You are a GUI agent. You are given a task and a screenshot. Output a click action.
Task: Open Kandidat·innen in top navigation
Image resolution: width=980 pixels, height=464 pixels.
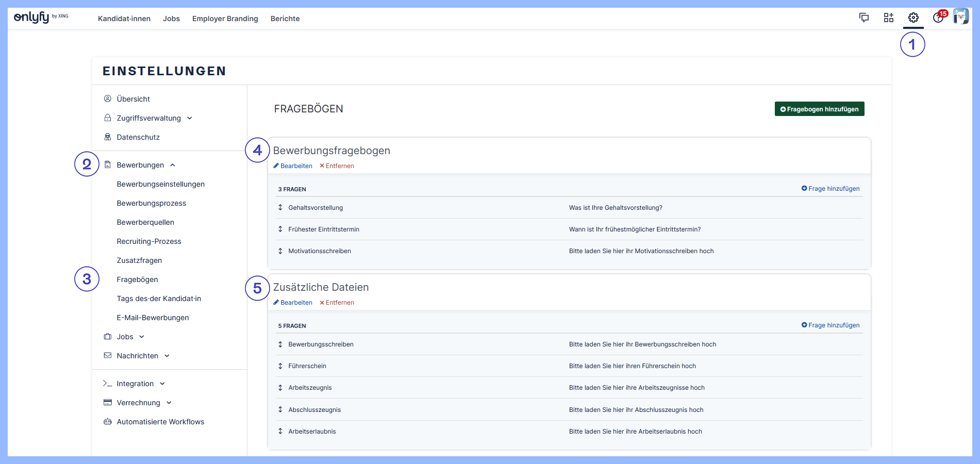124,19
